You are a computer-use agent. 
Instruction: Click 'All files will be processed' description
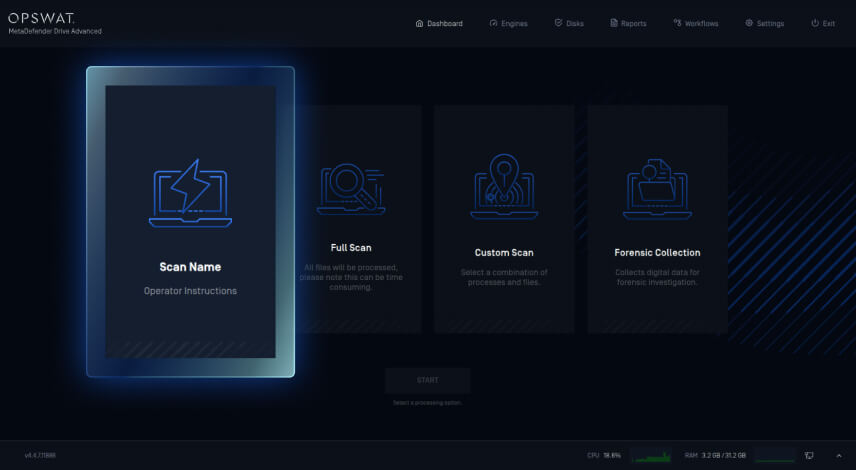point(351,277)
